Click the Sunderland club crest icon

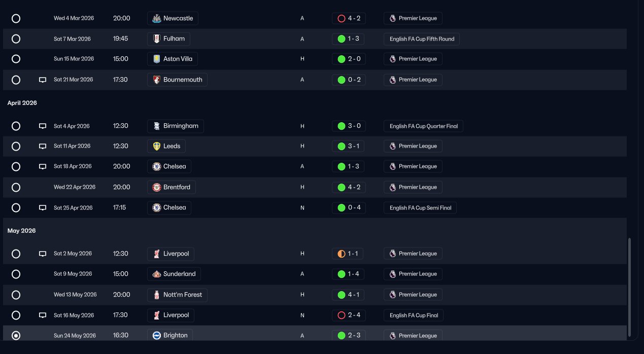point(156,274)
